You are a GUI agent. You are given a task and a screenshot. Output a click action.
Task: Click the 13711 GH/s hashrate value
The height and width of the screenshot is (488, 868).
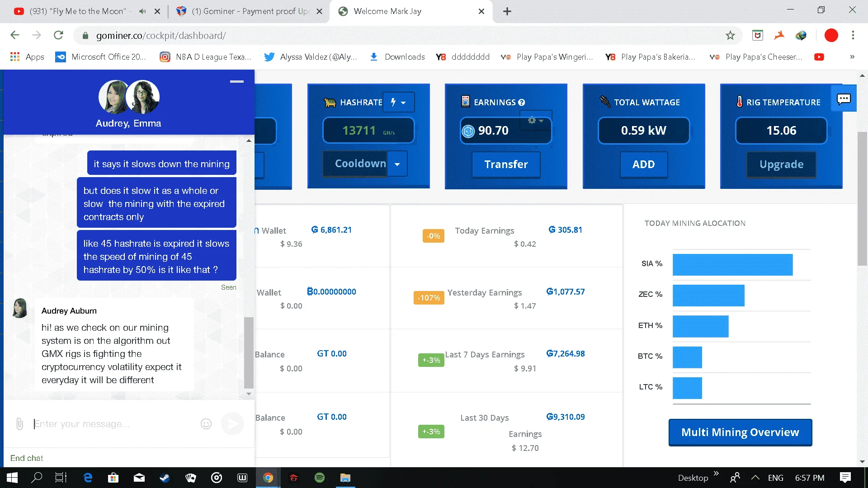click(368, 131)
